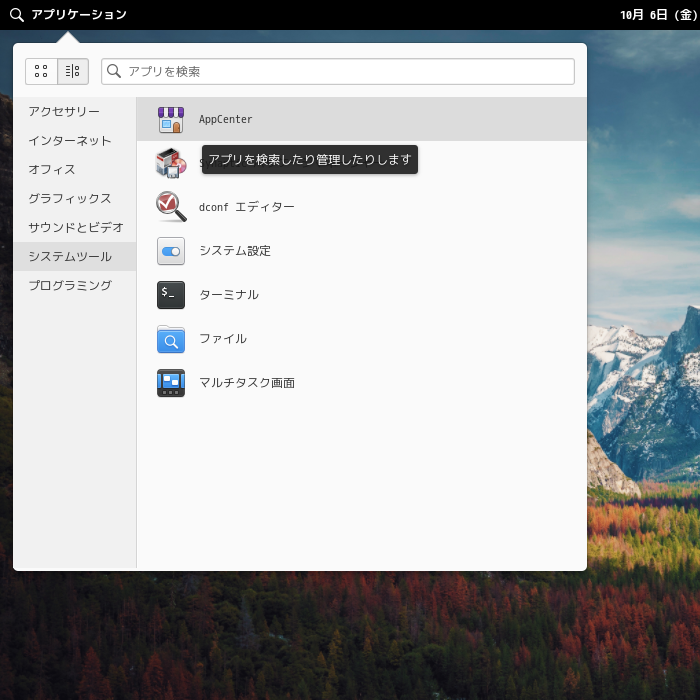Click the ターミナル label
The width and height of the screenshot is (700, 700).
[229, 295]
